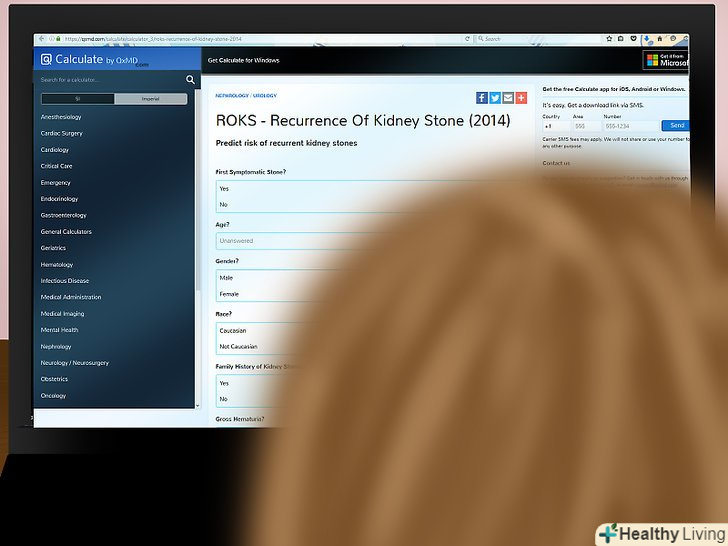Click the Area code field

[x=586, y=126]
